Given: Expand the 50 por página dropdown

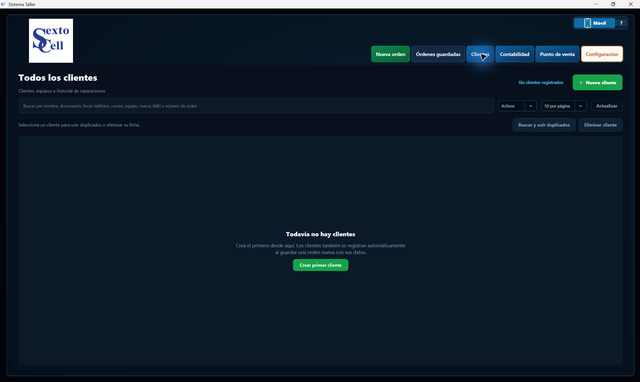Looking at the screenshot, I should 564,106.
